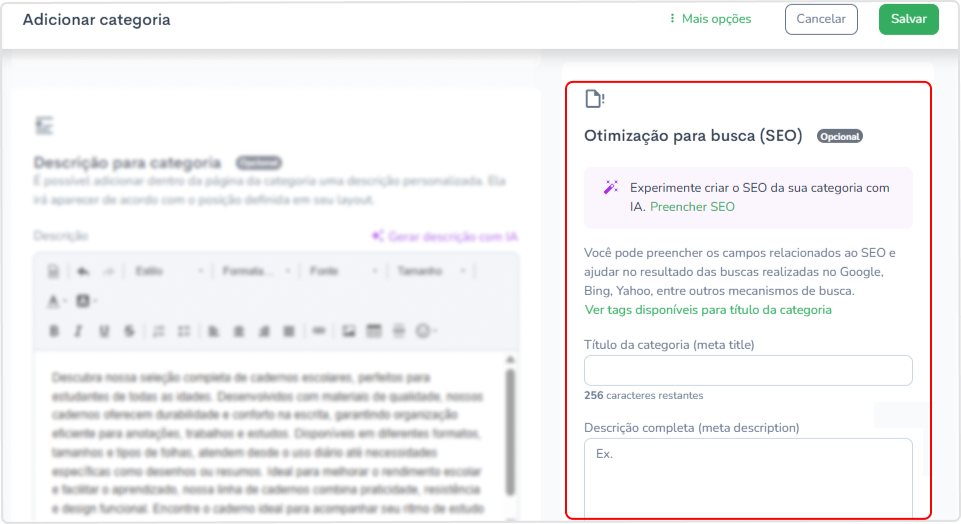The width and height of the screenshot is (961, 524).
Task: Click the Opcional badge beside the SEO heading
Action: (x=840, y=136)
